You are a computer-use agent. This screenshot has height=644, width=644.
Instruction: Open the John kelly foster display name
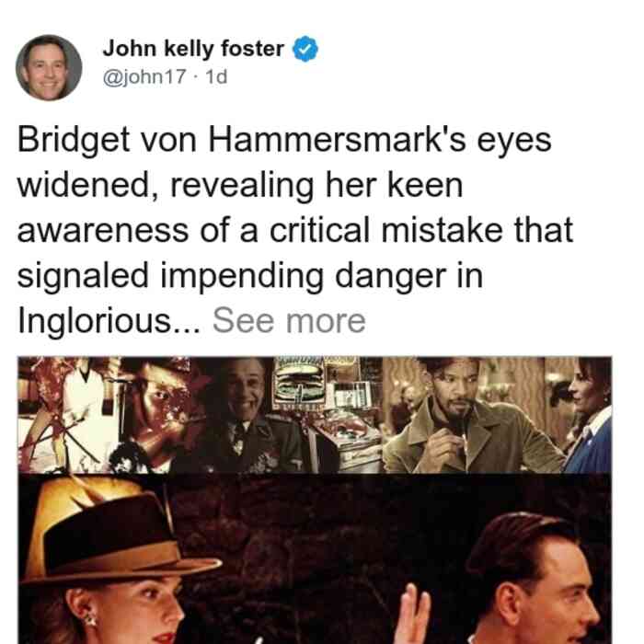pos(193,49)
